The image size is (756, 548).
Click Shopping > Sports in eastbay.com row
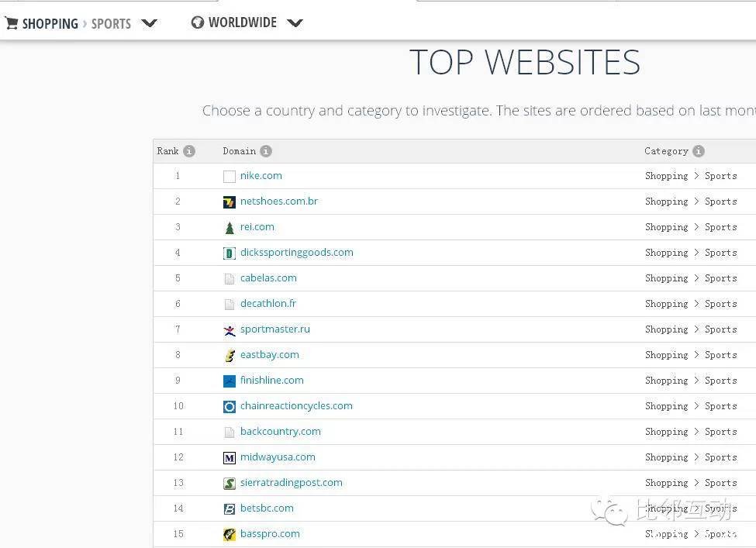tap(691, 355)
